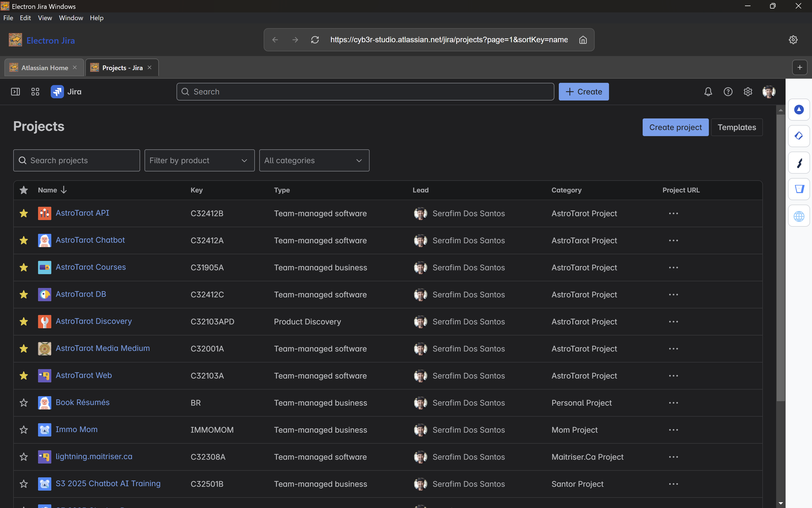Viewport: 812px width, 508px height.
Task: Open the File menu
Action: (x=8, y=18)
